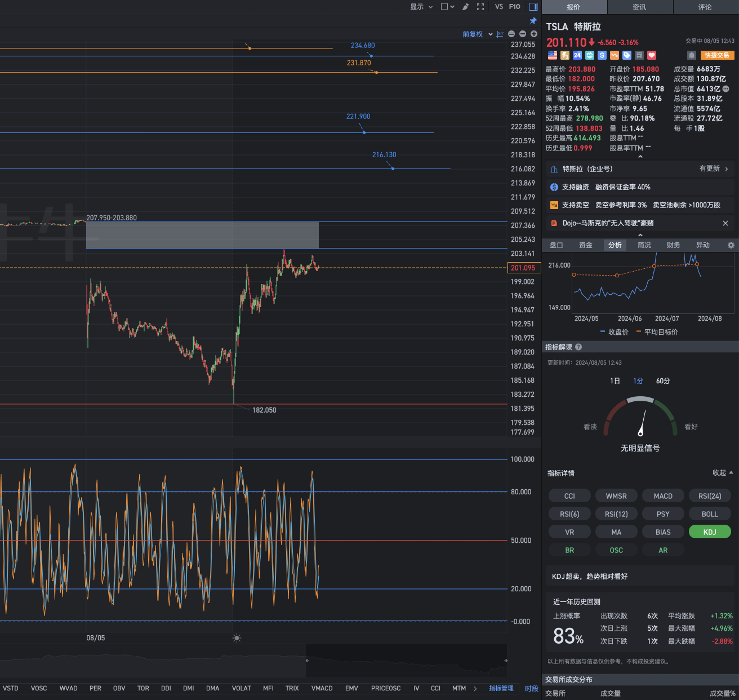Image resolution: width=739 pixels, height=700 pixels.
Task: Open the 财务 tab
Action: click(x=674, y=245)
